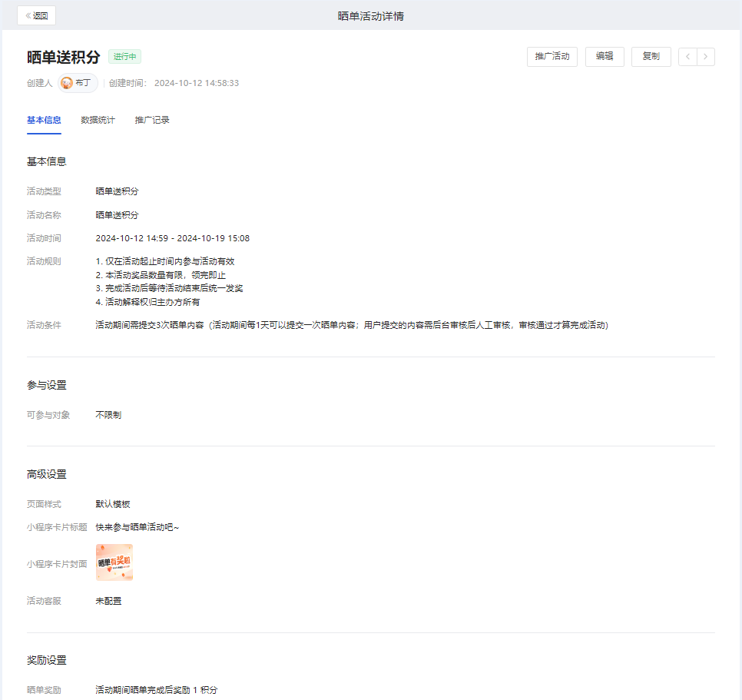Click the 活动条件 description text
Image resolution: width=742 pixels, height=700 pixels.
click(352, 325)
